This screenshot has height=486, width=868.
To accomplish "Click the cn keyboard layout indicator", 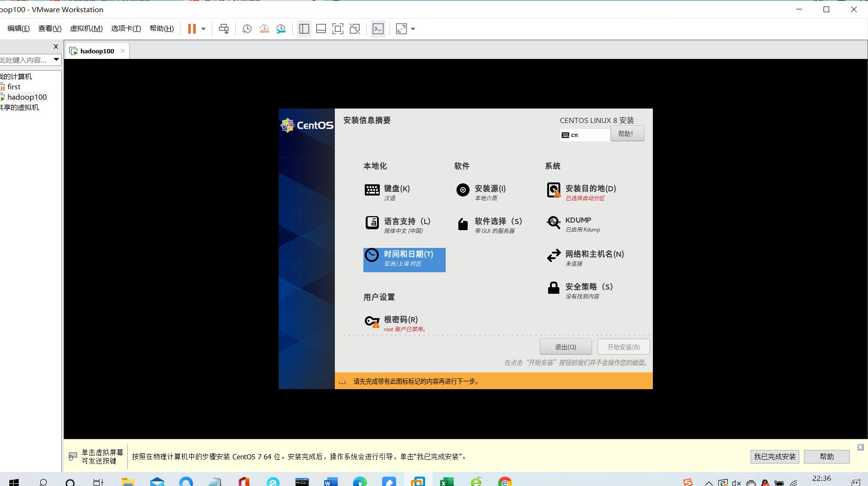I will pyautogui.click(x=585, y=135).
